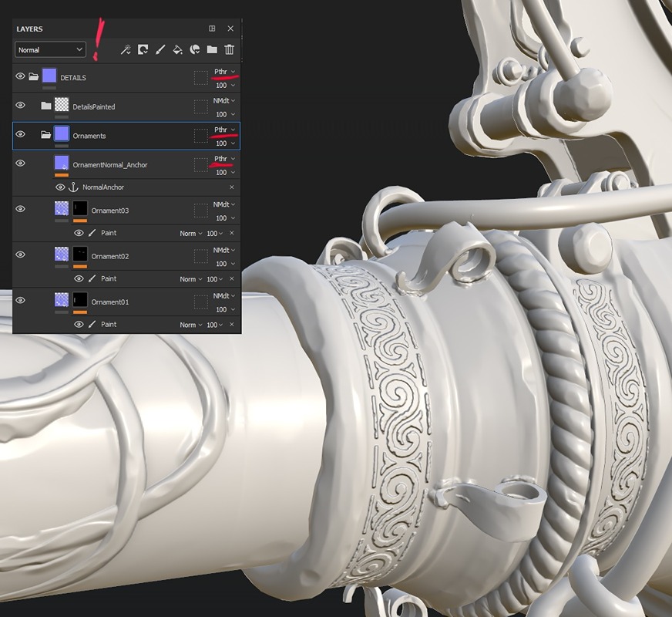Adjust Ornament03 layer opacity 100 value
This screenshot has height=617, width=672.
click(x=225, y=217)
